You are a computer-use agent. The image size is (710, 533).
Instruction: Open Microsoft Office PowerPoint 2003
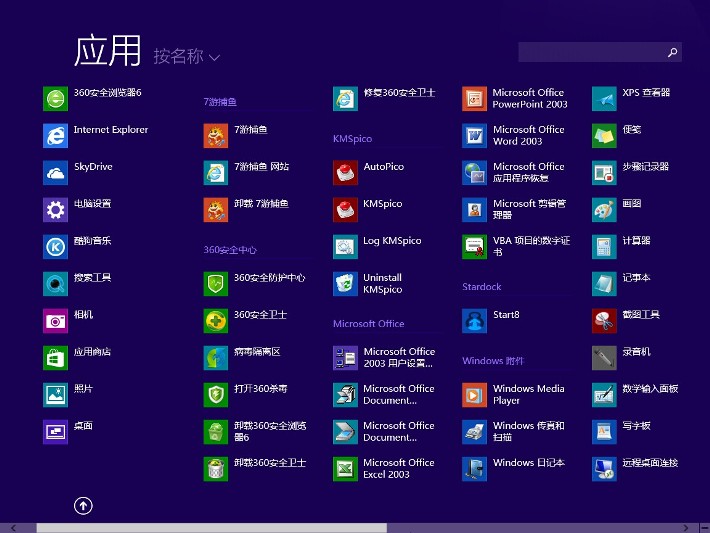474,98
